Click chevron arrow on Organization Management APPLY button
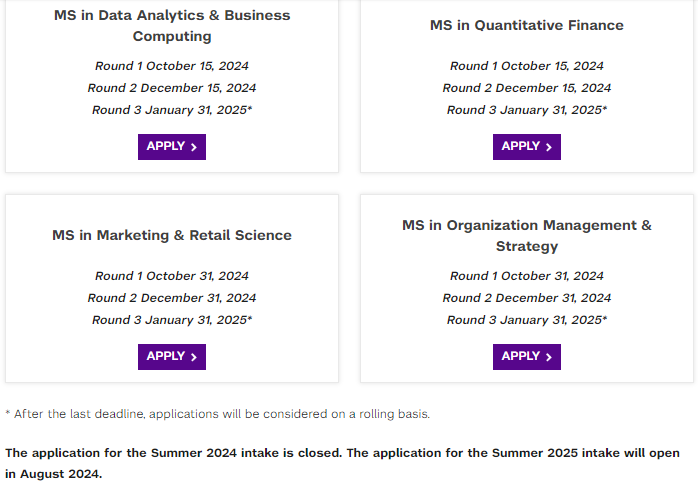Viewport: 698px width, 484px height. (548, 357)
